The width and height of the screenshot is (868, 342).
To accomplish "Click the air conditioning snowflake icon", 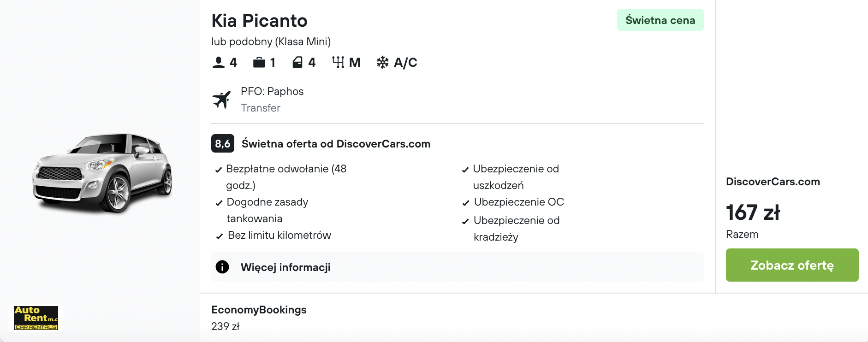I will coord(382,62).
